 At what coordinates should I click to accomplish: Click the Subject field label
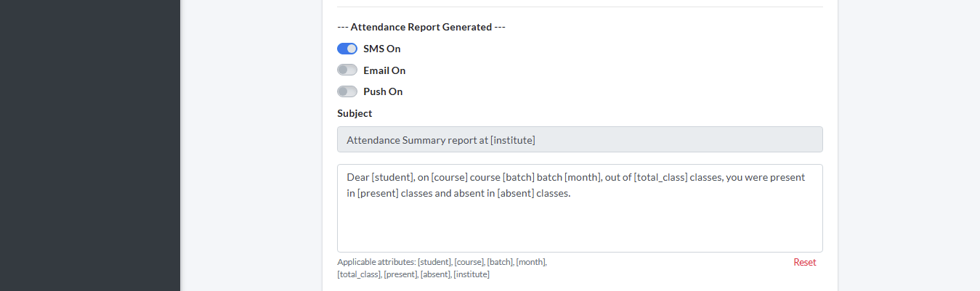click(x=355, y=113)
